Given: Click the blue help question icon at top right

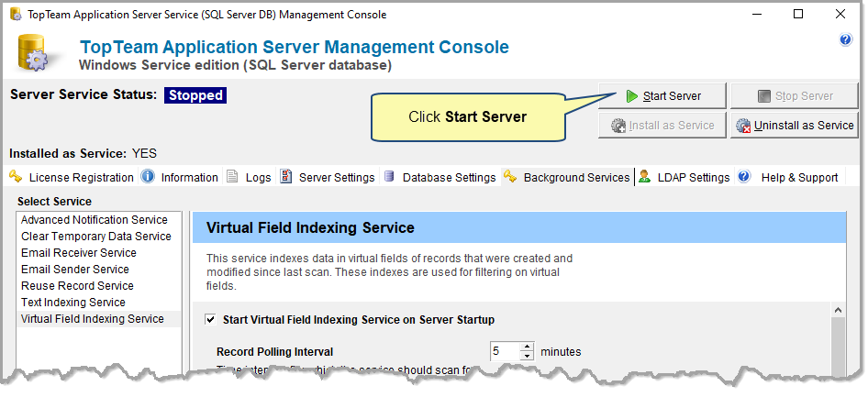Looking at the screenshot, I should [845, 39].
